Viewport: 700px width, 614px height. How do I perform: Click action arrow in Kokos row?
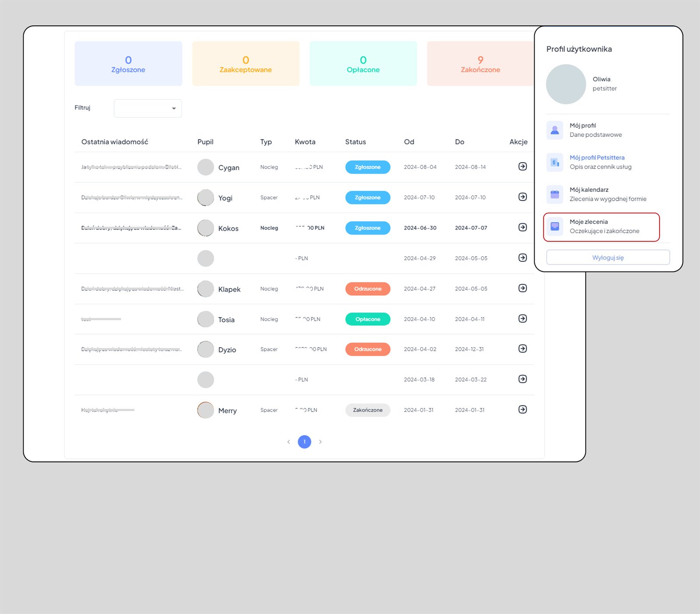(522, 227)
